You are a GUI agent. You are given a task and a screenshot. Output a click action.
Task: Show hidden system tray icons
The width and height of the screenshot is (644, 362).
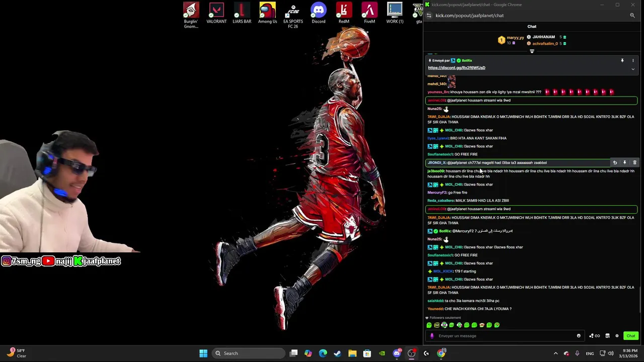(555, 353)
